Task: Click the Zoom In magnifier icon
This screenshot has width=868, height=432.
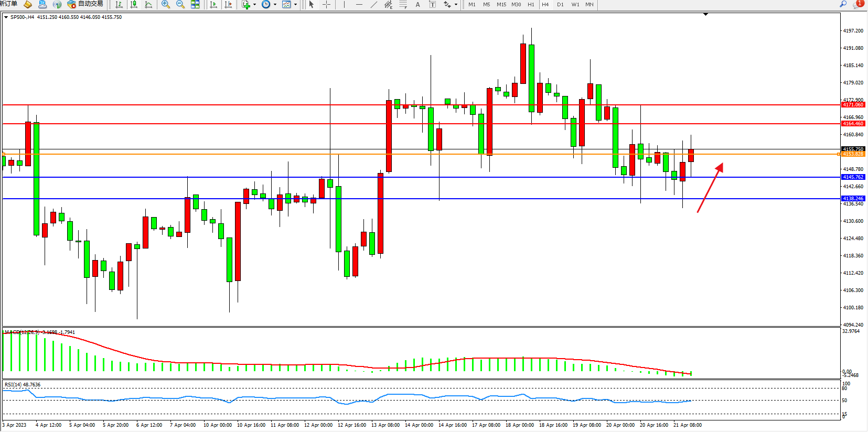Action: point(166,5)
